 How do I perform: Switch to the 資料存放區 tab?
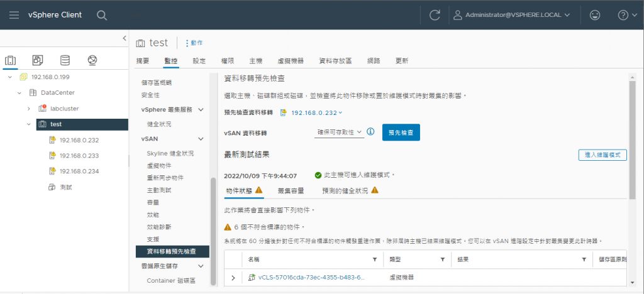(x=336, y=61)
